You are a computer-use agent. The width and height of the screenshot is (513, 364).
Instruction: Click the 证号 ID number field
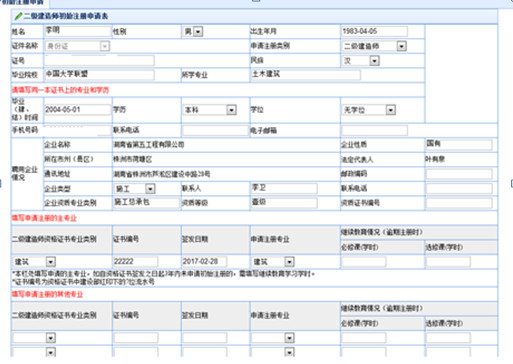pos(99,60)
